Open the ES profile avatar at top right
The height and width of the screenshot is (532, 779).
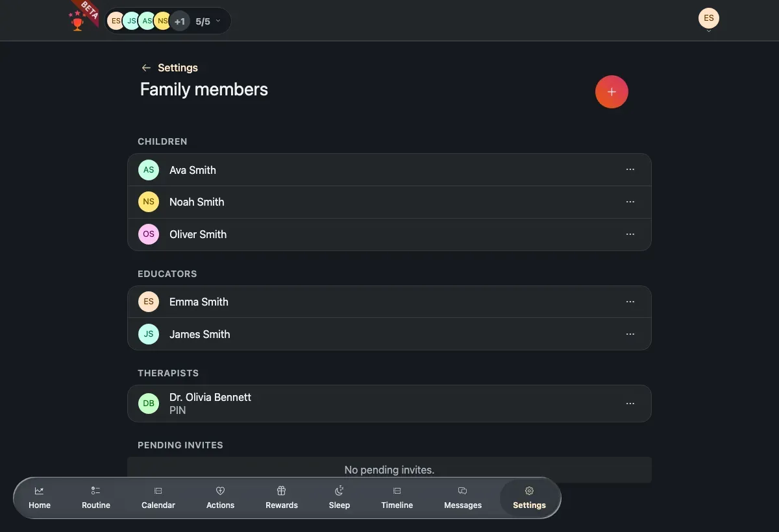coord(708,19)
